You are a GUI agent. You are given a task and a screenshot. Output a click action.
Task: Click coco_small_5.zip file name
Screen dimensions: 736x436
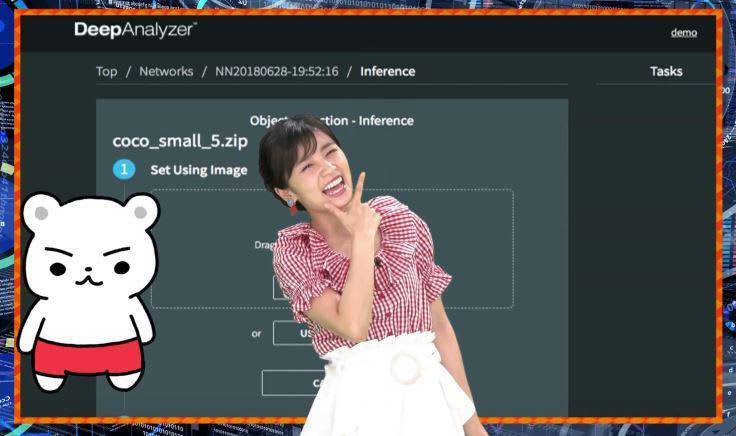pos(180,141)
